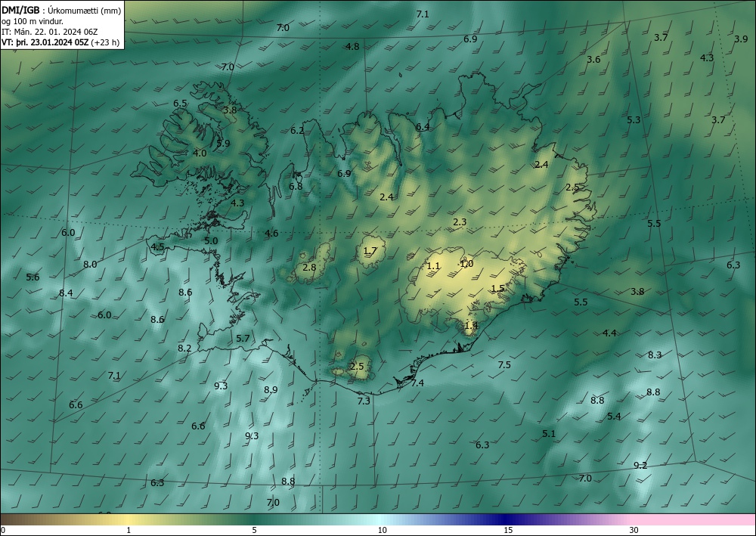Select the 'IT: Mán. 22. 01. 2024 06Z' line
Screen dimensions: 756x536
tap(50, 32)
